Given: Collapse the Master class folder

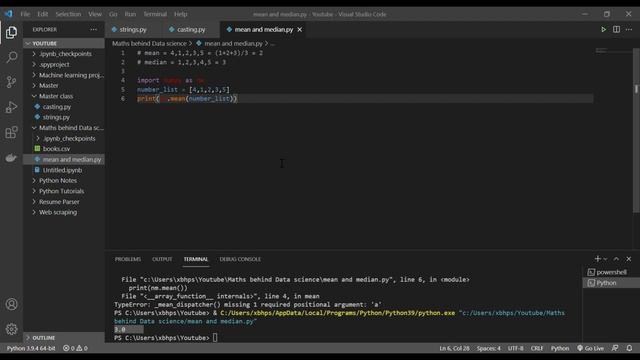Looking at the screenshot, I should coord(64,96).
